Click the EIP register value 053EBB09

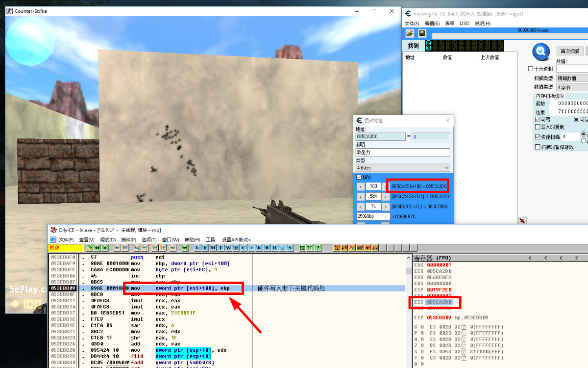[x=439, y=317]
